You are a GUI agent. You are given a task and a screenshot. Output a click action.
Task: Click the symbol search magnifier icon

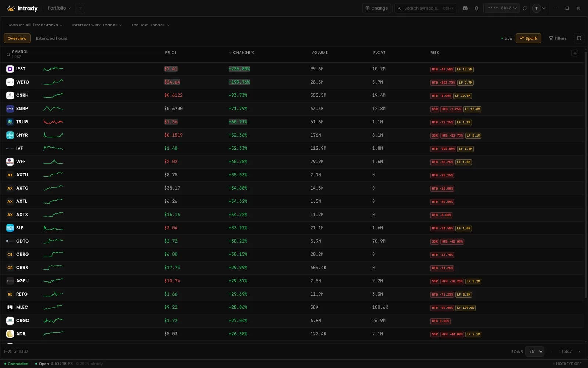click(8, 54)
